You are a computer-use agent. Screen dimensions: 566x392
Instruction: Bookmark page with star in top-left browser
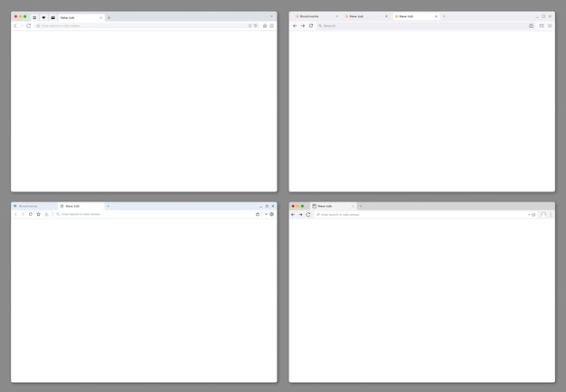click(265, 26)
